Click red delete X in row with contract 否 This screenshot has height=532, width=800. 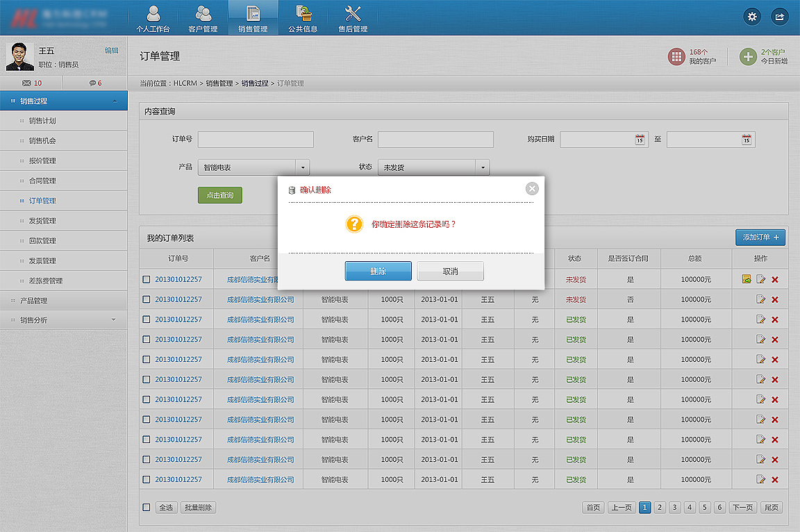point(775,299)
